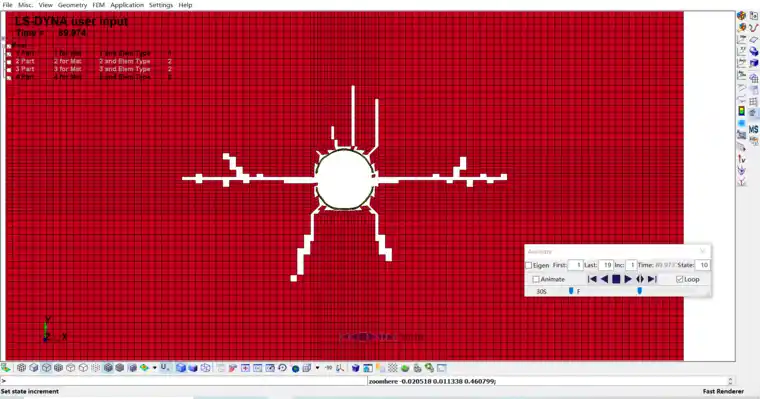The width and height of the screenshot is (760, 399).
Task: Click the MS icon in right toolbar
Action: point(753,129)
